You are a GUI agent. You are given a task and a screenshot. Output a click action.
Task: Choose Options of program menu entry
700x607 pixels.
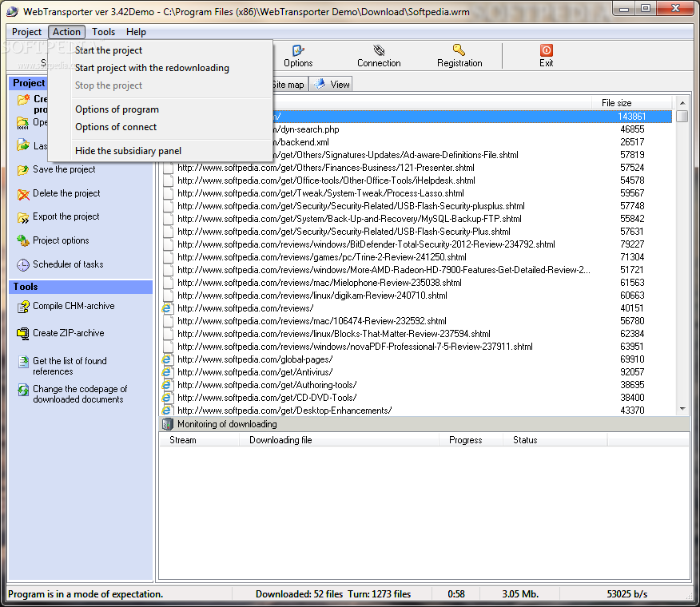point(161,109)
